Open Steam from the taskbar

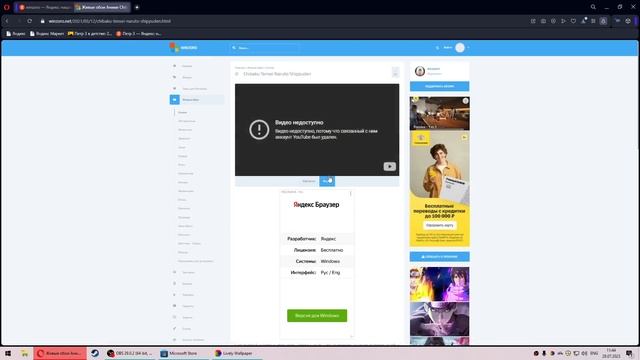click(95, 353)
